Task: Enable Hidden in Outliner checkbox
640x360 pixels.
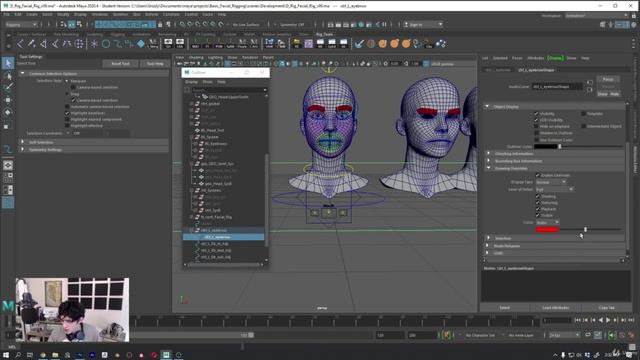Action: click(x=536, y=133)
